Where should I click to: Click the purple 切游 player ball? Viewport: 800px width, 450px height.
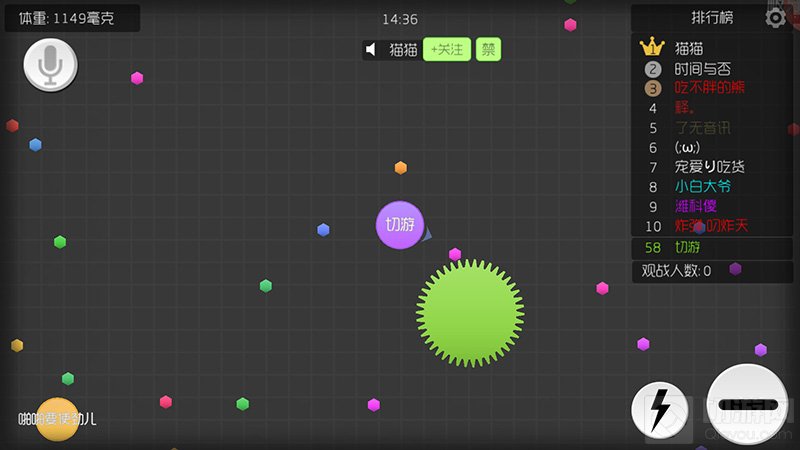point(400,224)
